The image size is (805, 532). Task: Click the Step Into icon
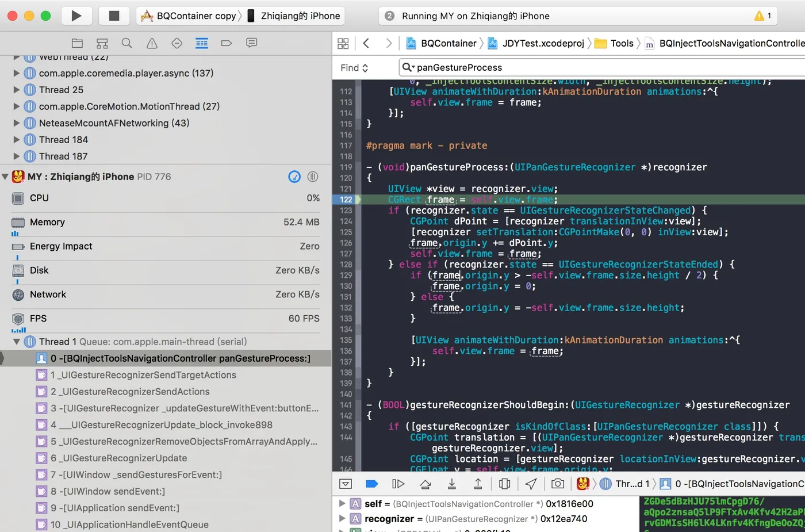point(452,484)
